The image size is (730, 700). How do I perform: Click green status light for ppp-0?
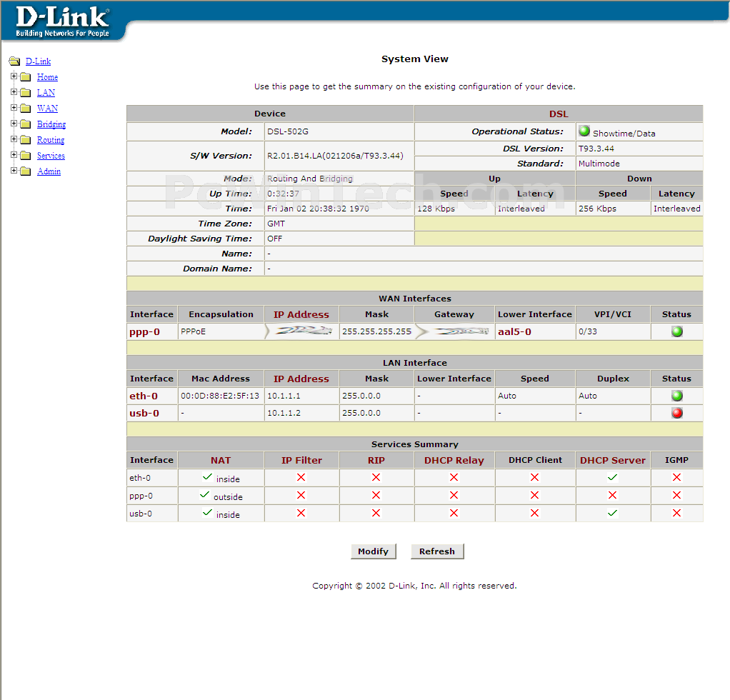(676, 331)
